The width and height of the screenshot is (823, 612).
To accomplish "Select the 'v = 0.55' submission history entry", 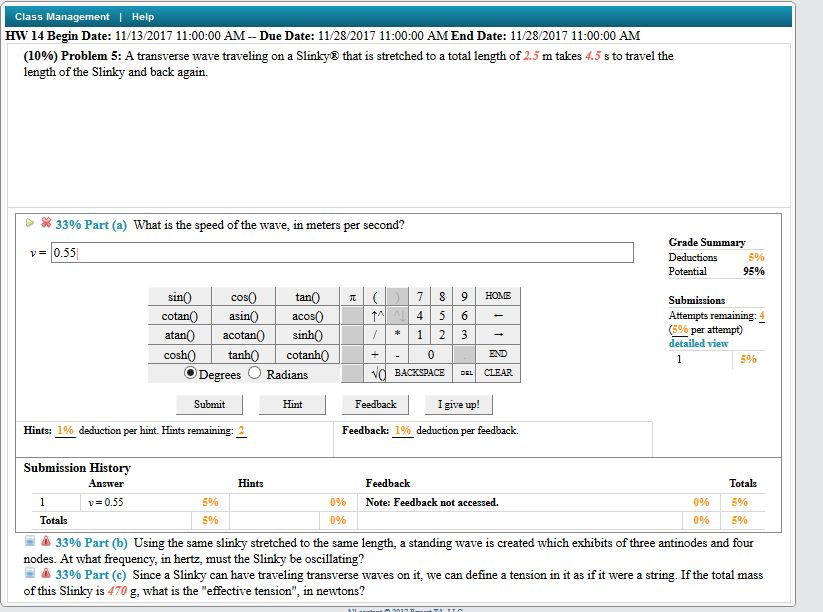I will click(x=106, y=502).
